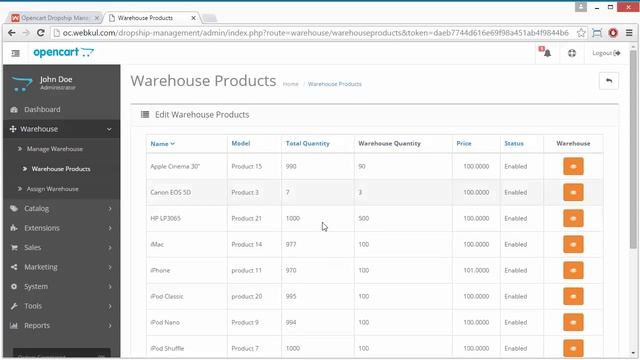The image size is (640, 360).
Task: View warehouse for iMac row
Action: (x=573, y=244)
